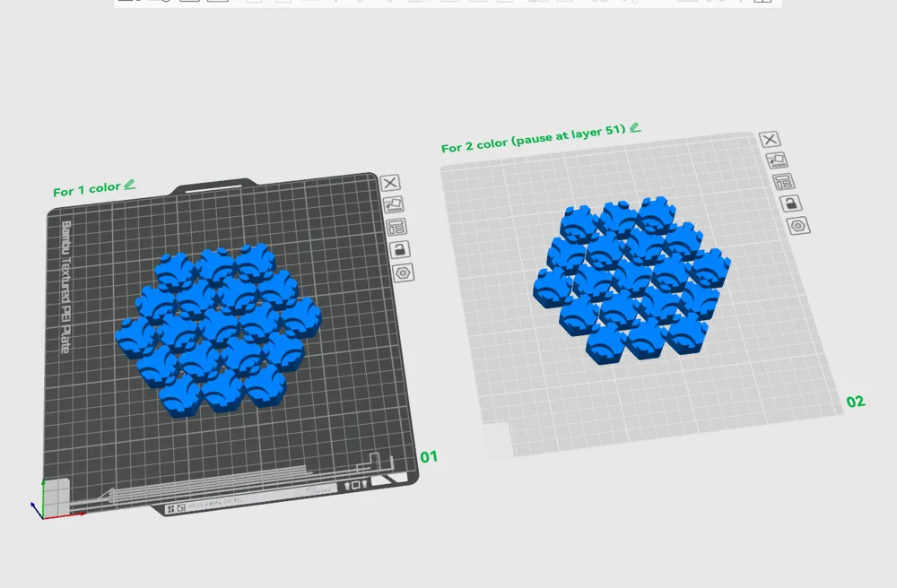
Task: Select the plate label '02'
Action: tap(855, 402)
